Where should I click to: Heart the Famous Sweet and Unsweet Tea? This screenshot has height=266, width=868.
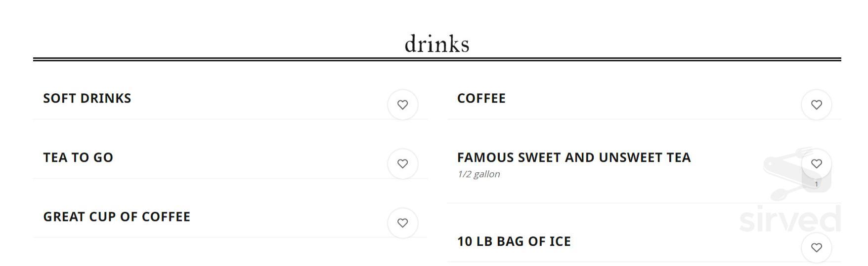pos(816,163)
